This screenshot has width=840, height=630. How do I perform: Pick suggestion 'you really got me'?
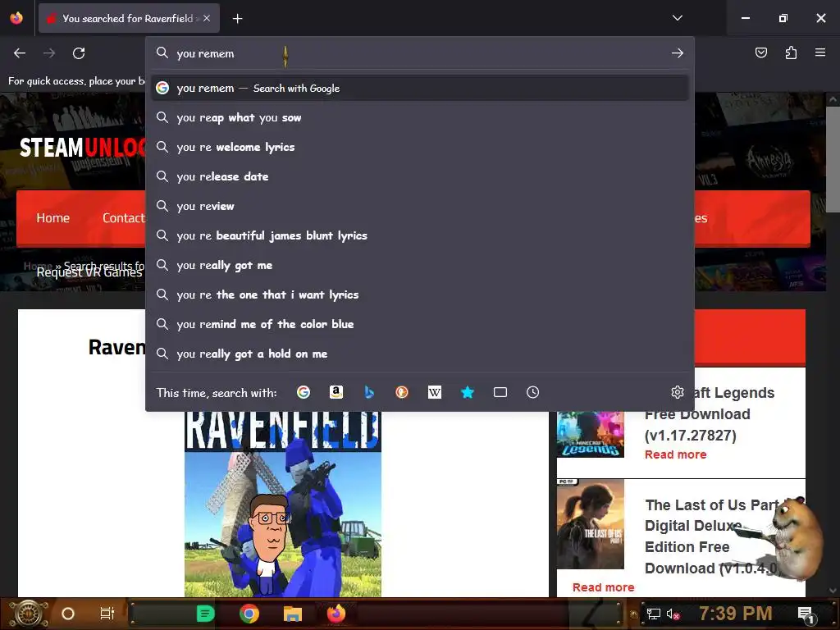pos(420,265)
